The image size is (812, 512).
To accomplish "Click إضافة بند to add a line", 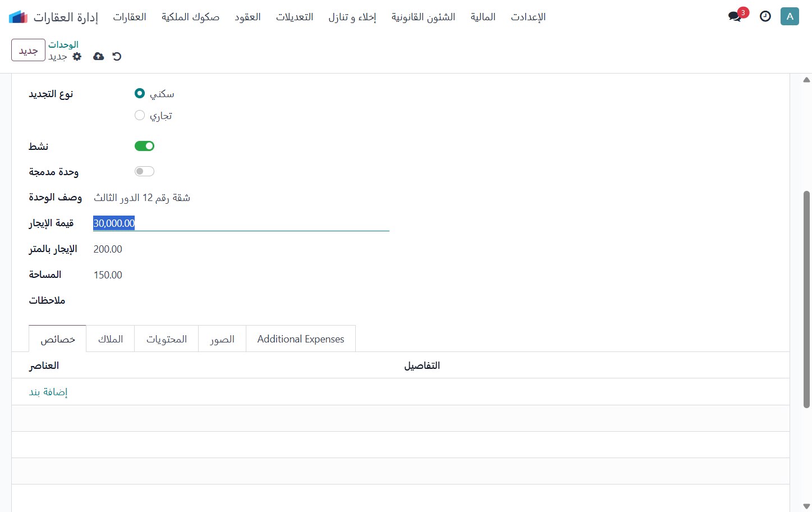I will (48, 392).
